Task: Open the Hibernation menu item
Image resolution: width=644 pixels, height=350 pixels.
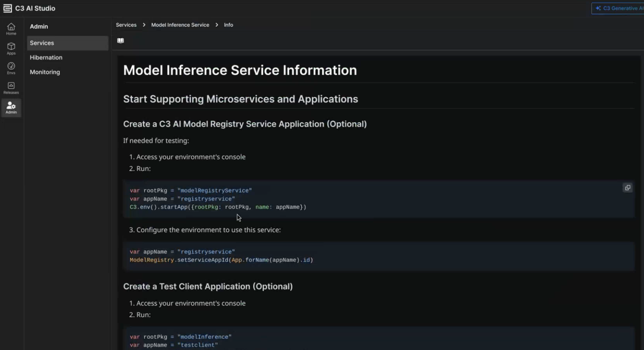Action: (x=46, y=58)
